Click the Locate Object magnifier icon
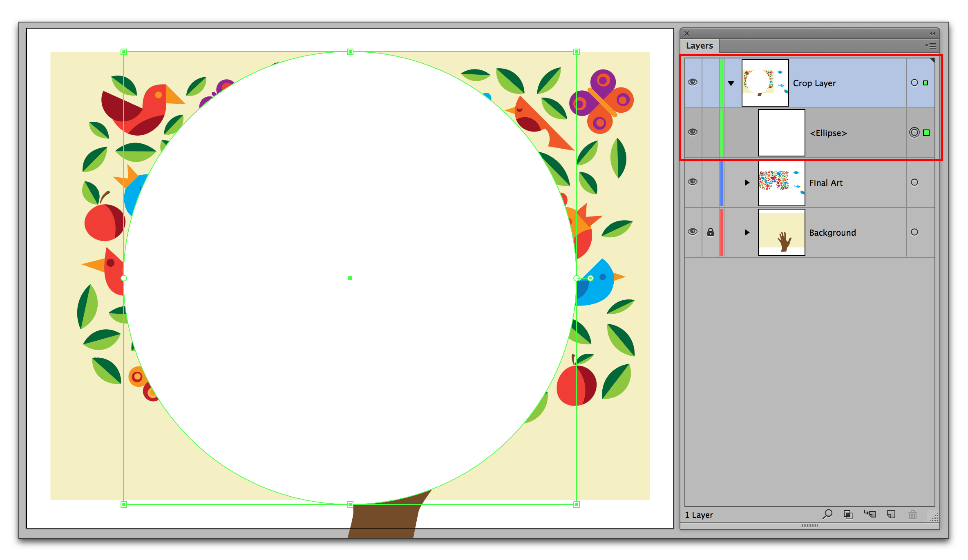The height and width of the screenshot is (560, 968). pos(827,515)
